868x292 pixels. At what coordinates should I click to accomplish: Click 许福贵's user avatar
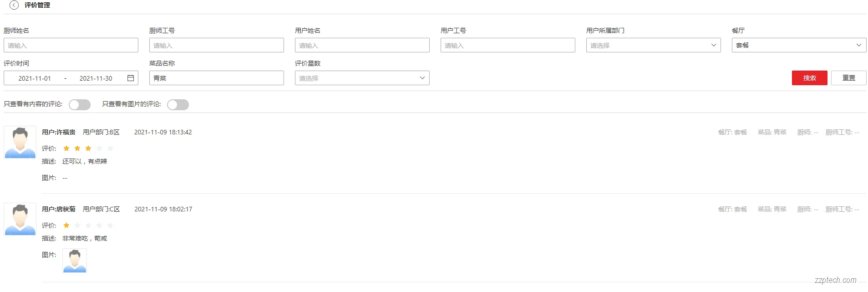point(20,142)
